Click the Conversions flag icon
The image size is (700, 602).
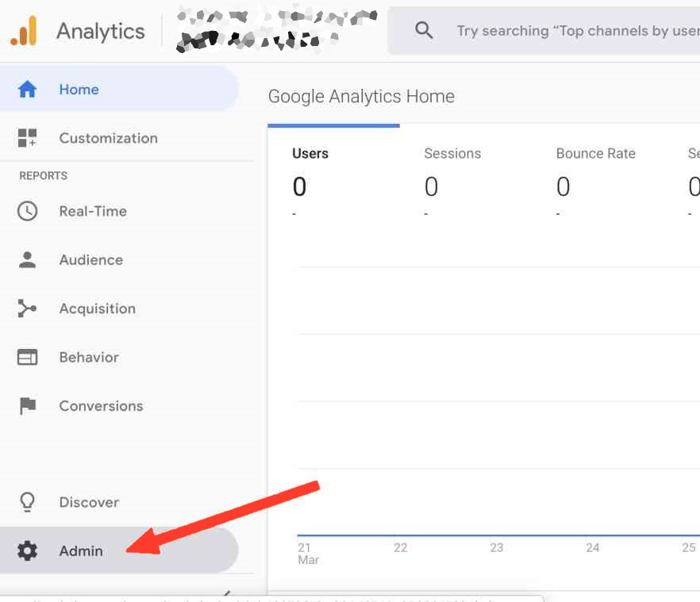click(x=28, y=405)
